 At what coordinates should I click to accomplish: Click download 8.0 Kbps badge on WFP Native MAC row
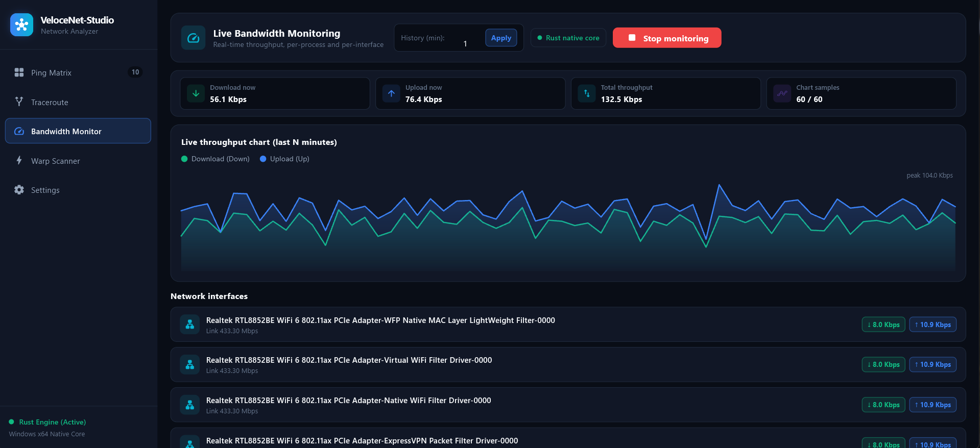883,325
